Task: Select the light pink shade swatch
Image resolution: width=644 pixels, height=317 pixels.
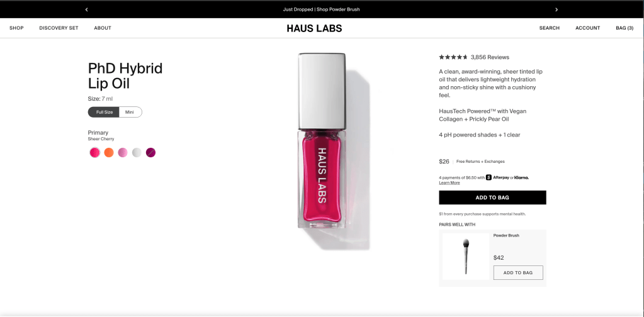Action: [x=123, y=153]
